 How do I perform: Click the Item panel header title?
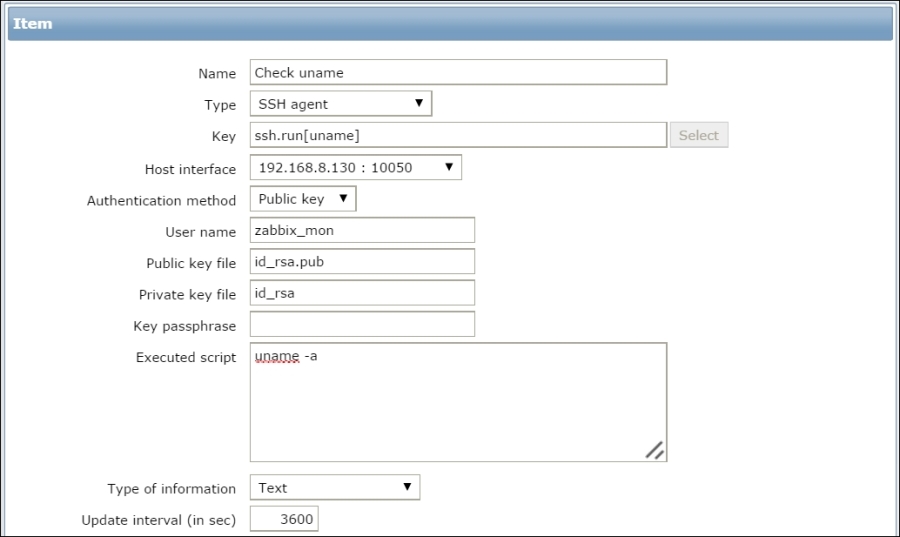[x=33, y=23]
